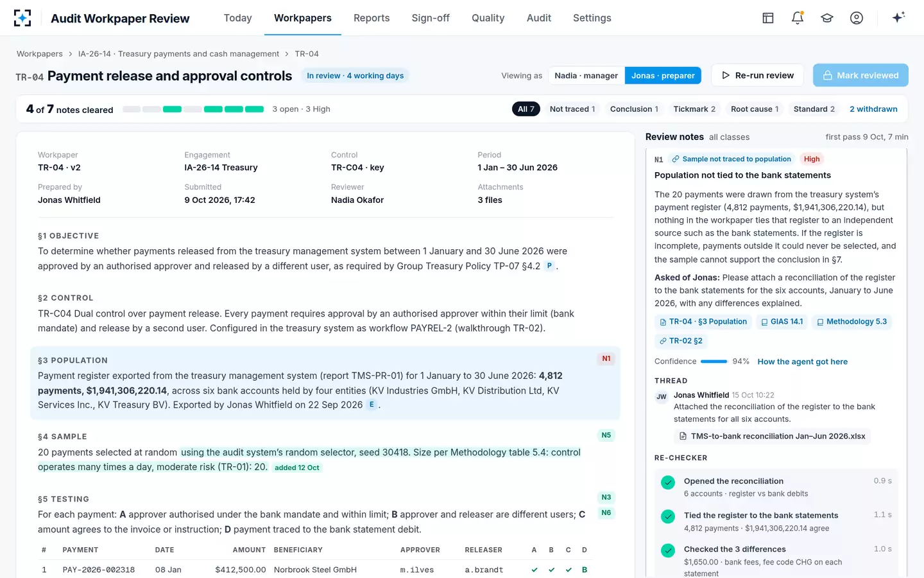Click the green check beside 'Tied the register to the bank statements'
924x578 pixels.
click(x=668, y=516)
